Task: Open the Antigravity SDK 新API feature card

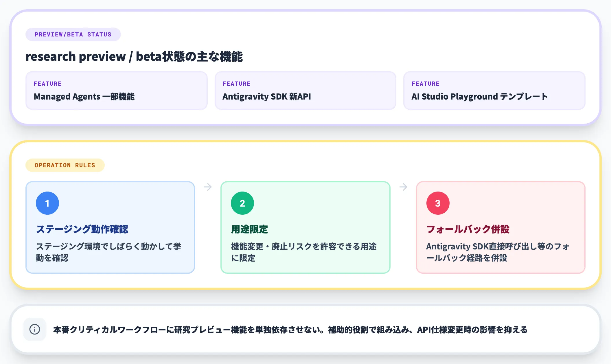Action: (x=305, y=91)
